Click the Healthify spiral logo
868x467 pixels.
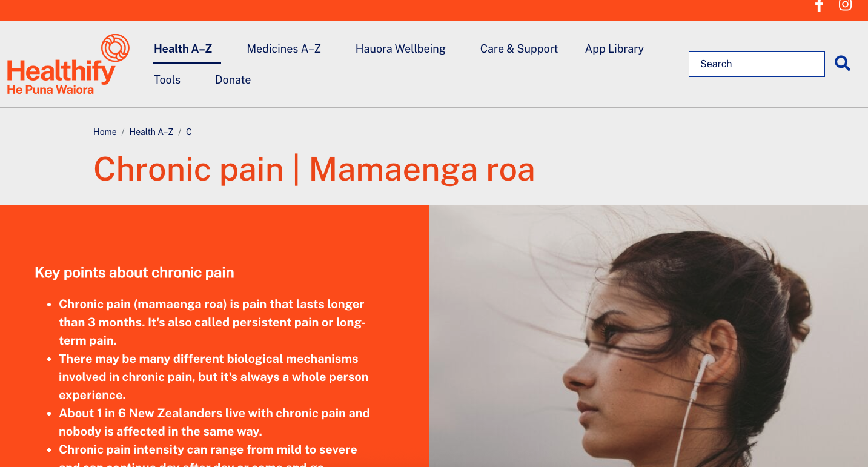(x=115, y=48)
